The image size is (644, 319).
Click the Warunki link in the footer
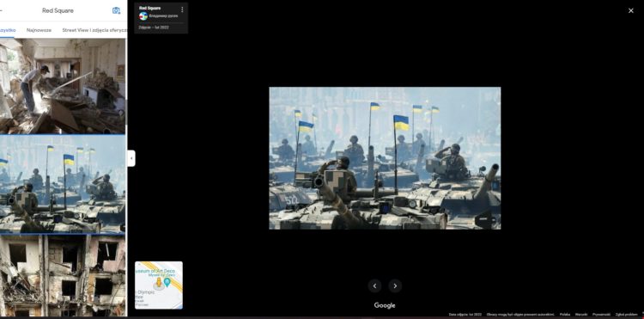point(581,315)
